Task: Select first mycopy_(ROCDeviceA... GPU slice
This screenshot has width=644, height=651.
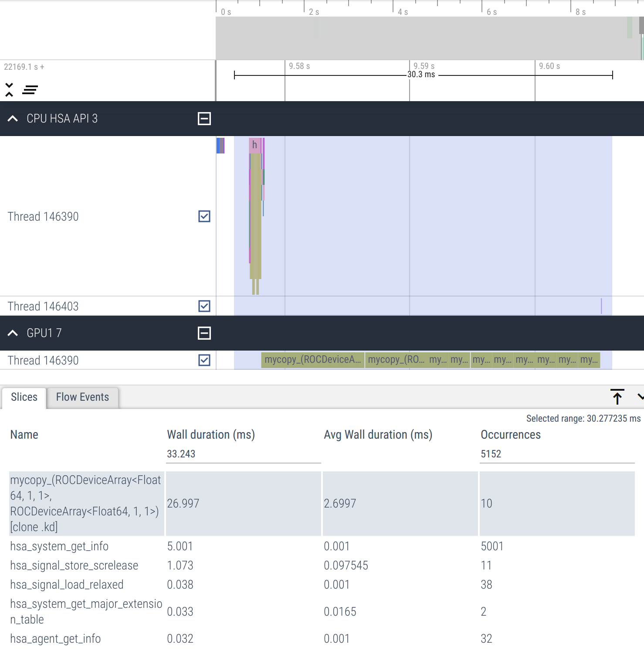Action: pyautogui.click(x=312, y=360)
